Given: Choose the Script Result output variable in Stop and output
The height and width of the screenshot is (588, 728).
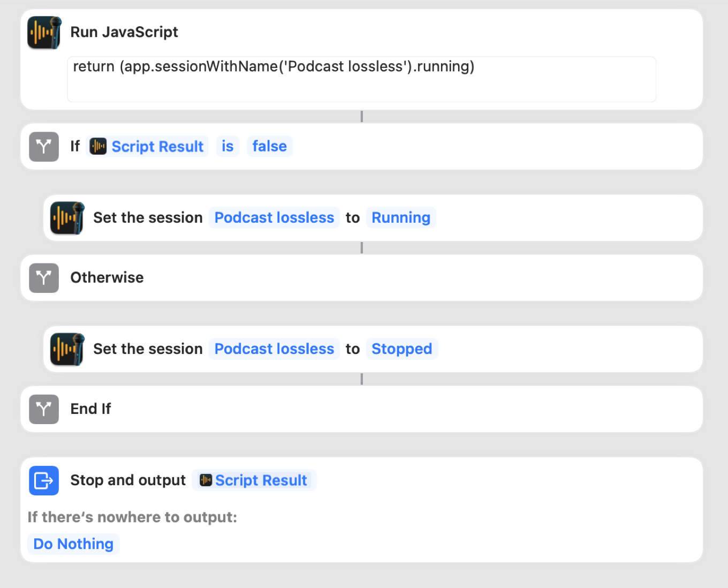Looking at the screenshot, I should [254, 480].
